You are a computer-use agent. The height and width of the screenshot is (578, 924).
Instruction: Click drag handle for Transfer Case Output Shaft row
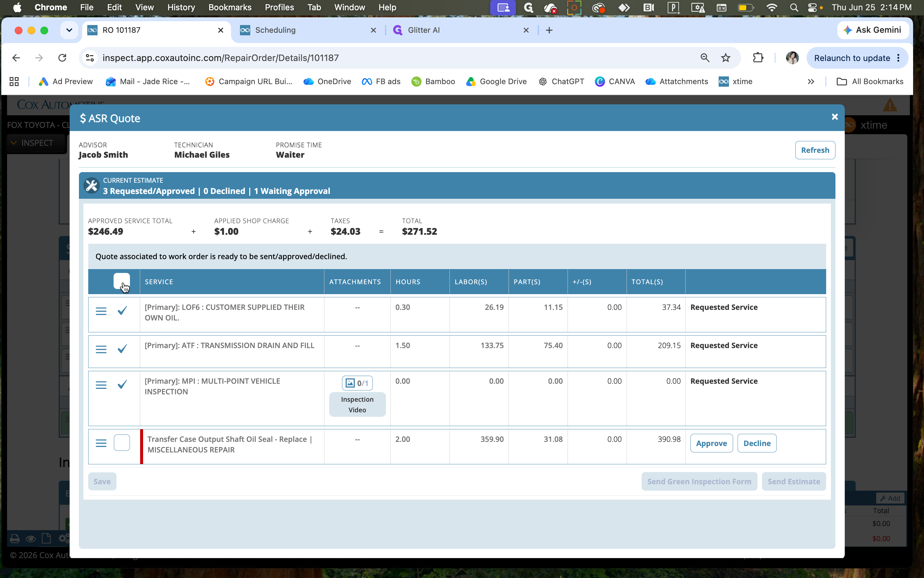pos(101,443)
